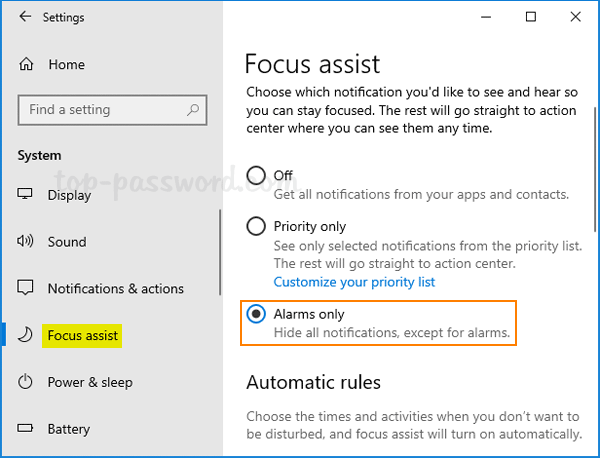Select the Off radio button
600x458 pixels.
click(256, 176)
